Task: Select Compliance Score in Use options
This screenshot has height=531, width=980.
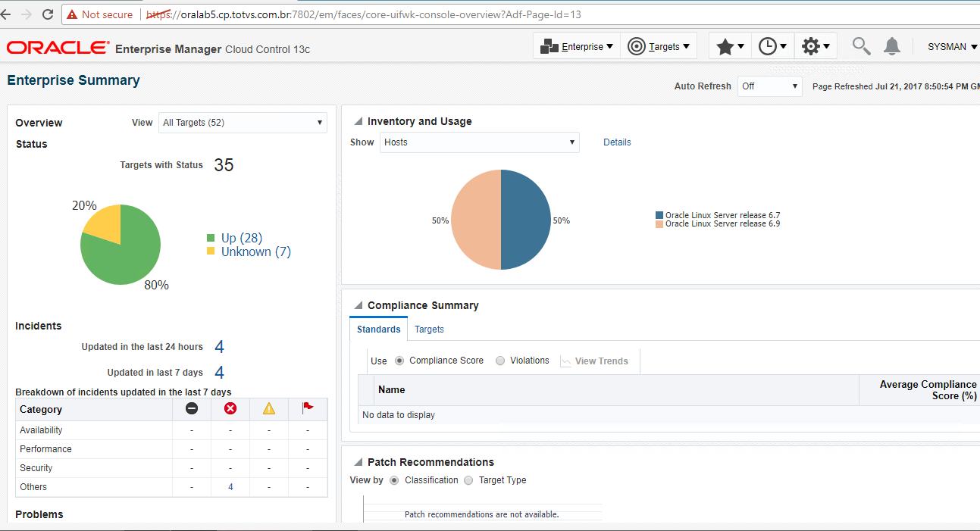Action: tap(400, 361)
